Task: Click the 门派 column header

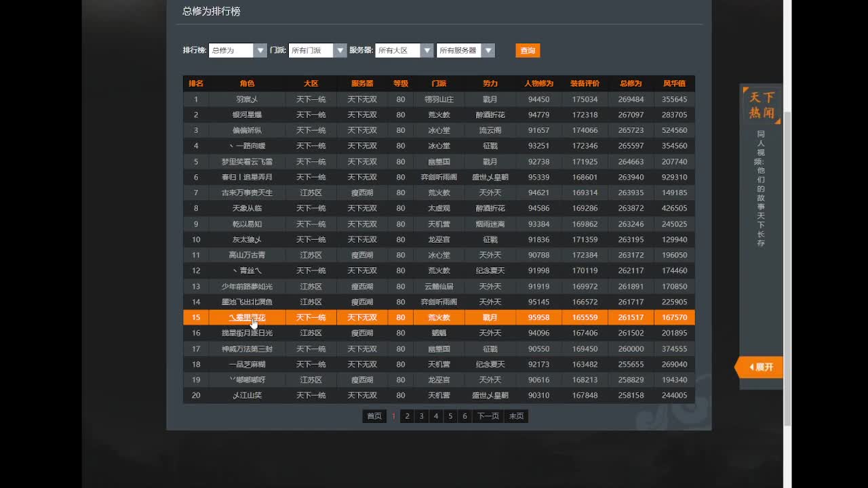Action: click(439, 83)
